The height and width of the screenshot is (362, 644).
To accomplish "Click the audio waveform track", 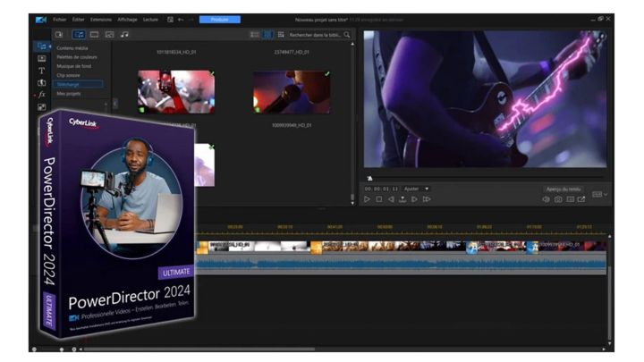I will (401, 264).
